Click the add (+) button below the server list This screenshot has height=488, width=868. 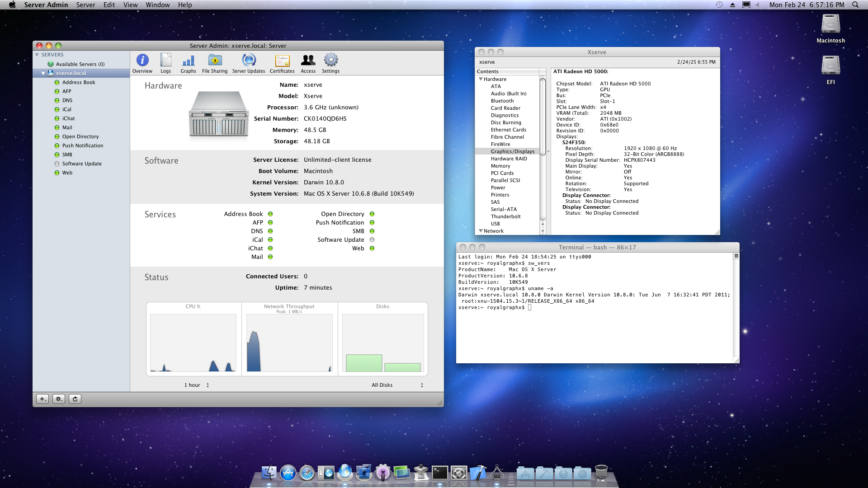click(x=42, y=399)
